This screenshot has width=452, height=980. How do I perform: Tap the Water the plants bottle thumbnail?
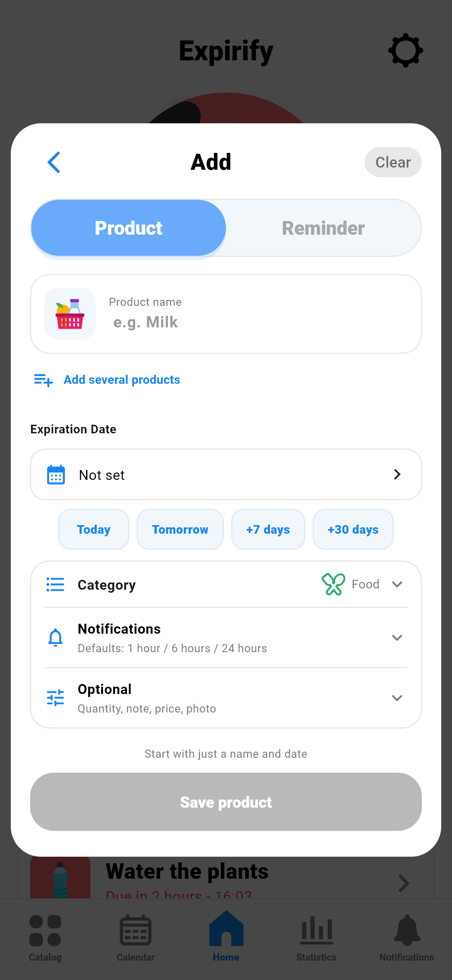pyautogui.click(x=60, y=878)
